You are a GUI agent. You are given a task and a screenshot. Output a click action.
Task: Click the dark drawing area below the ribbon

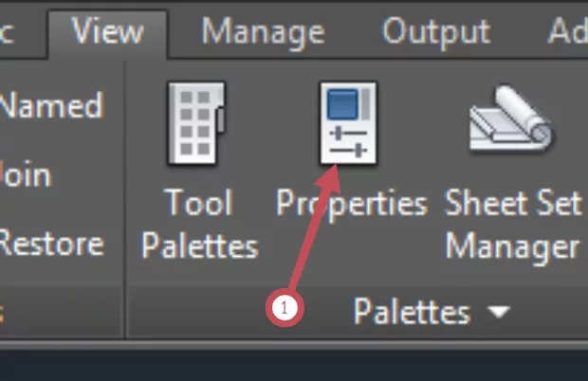294,365
